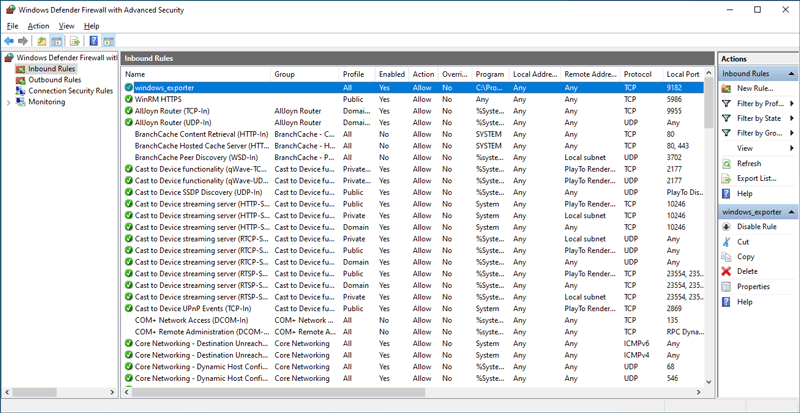The width and height of the screenshot is (800, 413).
Task: Click enabled icon of AllJoyn Router (UDP-In)
Action: (x=129, y=123)
